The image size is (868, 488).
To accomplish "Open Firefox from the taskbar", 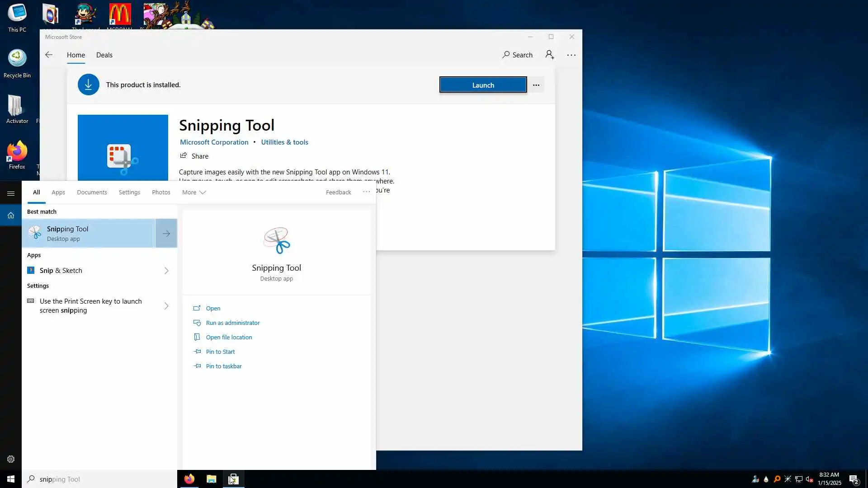I will click(x=189, y=479).
